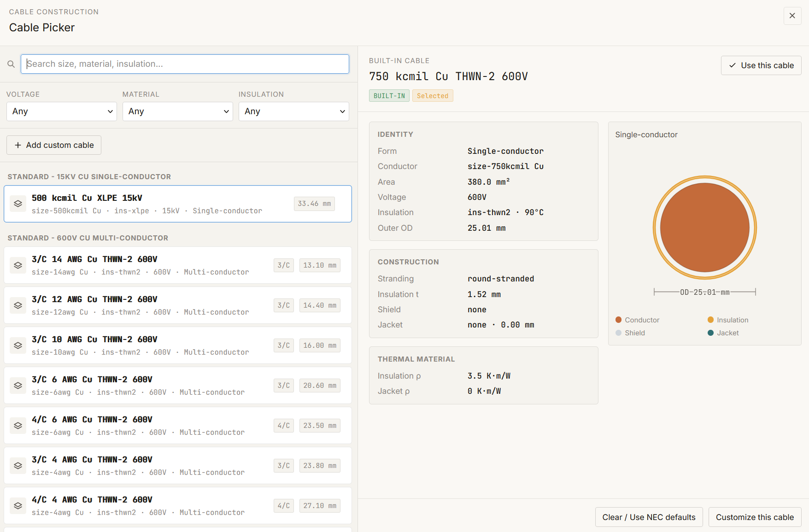Click the 4/C badge on the 4/C 6 AWG row
The width and height of the screenshot is (809, 532).
point(284,426)
